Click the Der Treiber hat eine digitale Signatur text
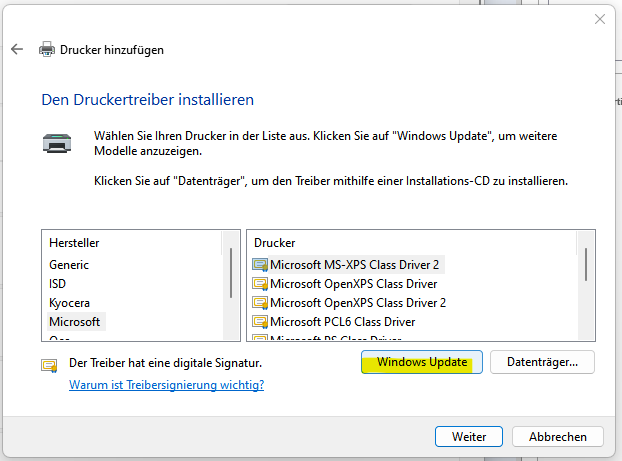622x461 pixels. pos(165,363)
